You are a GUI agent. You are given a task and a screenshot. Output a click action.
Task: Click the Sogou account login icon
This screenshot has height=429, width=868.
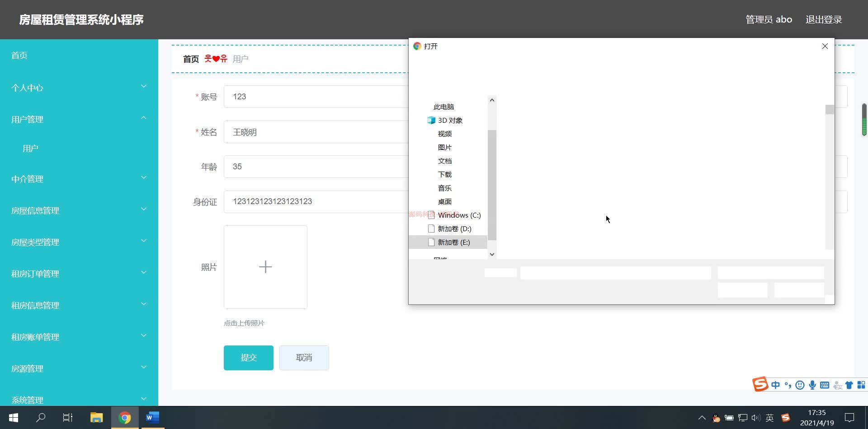837,385
